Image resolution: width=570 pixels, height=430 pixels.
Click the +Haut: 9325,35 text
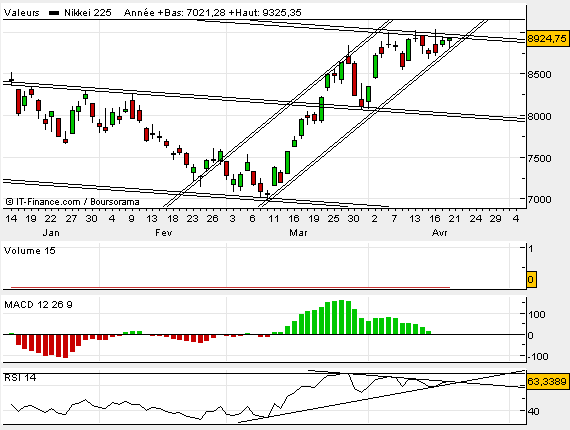[265, 13]
